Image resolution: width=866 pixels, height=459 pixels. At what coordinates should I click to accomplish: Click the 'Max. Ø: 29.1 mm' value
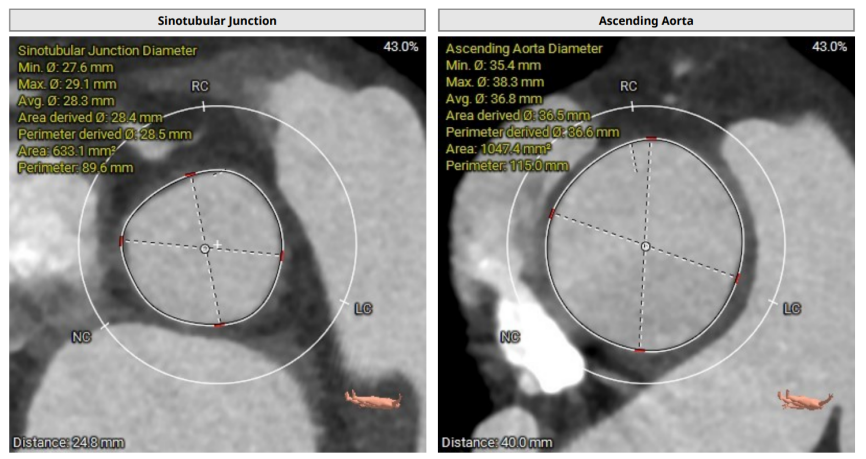[67, 85]
